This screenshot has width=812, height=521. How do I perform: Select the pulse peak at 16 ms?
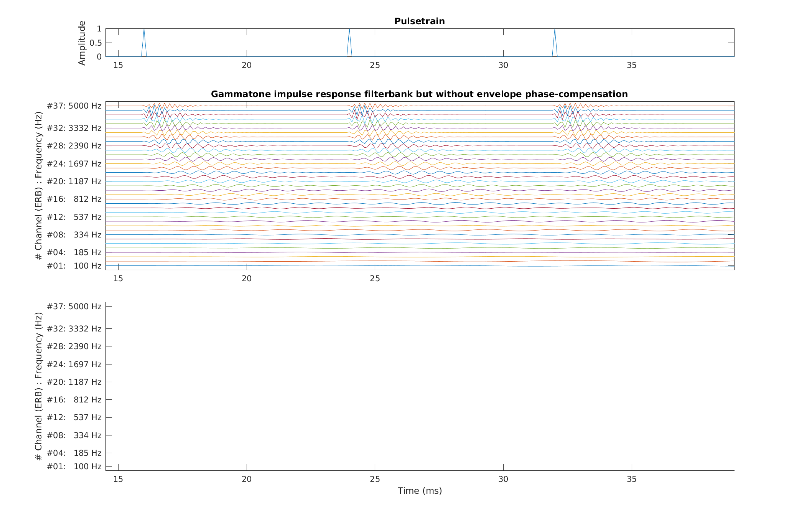click(144, 30)
